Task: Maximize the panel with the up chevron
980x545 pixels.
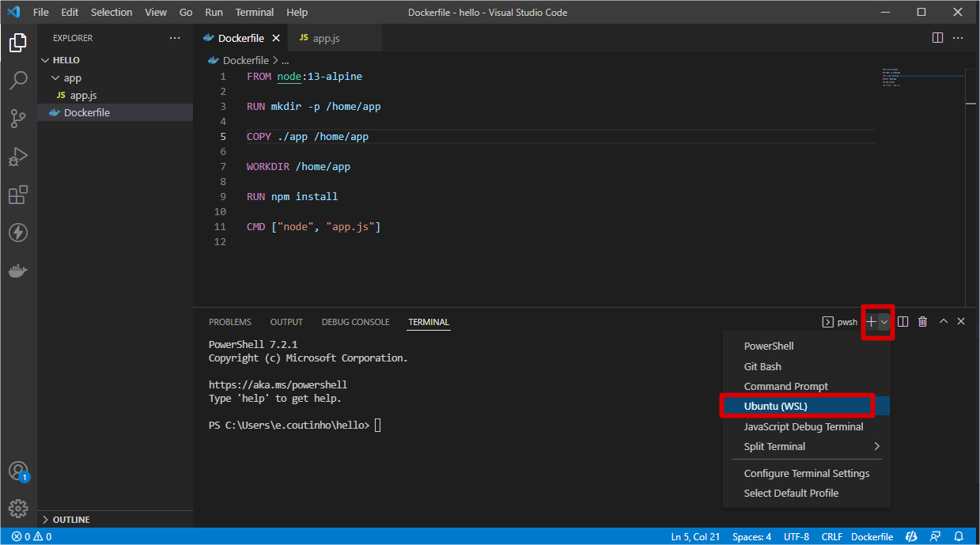Action: click(943, 322)
